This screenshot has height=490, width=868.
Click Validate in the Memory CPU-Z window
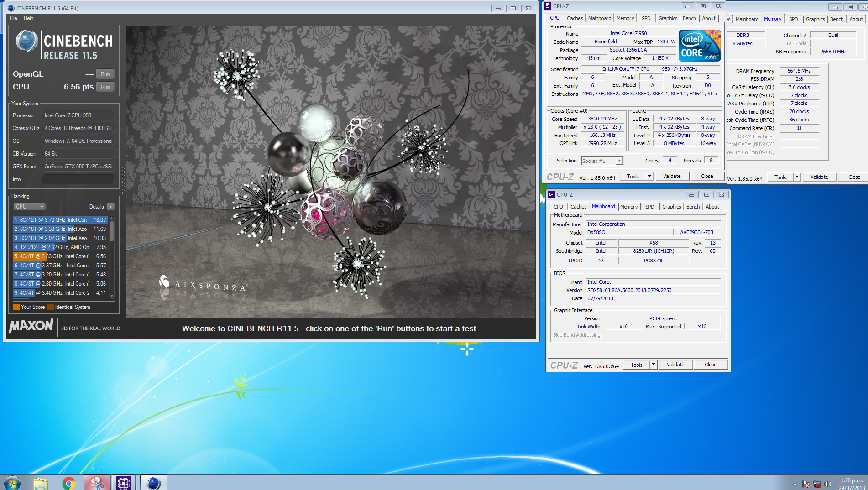(819, 177)
